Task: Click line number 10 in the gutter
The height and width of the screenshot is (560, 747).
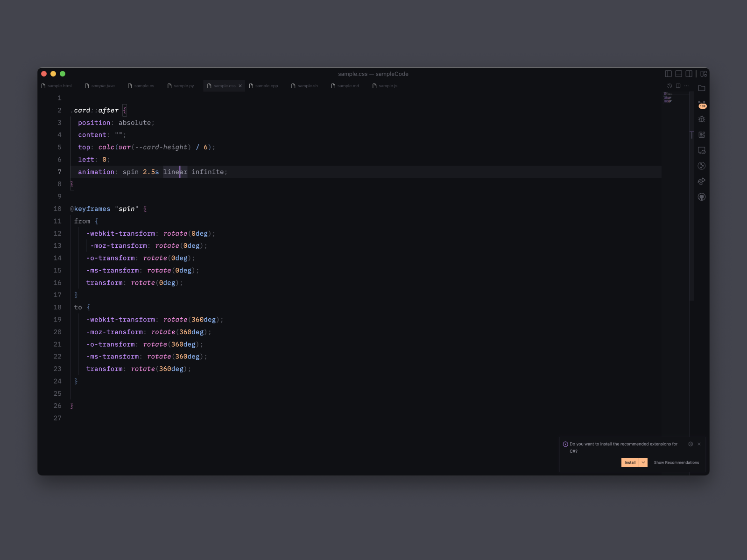Action: click(57, 209)
